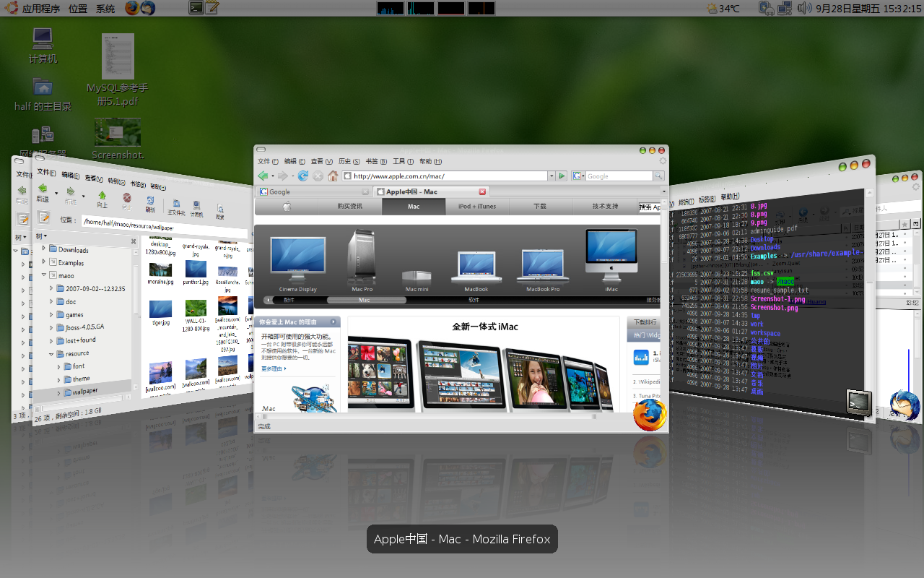Image resolution: width=924 pixels, height=578 pixels.
Task: Open the 应用程序 menu in the top panel
Action: pyautogui.click(x=41, y=9)
